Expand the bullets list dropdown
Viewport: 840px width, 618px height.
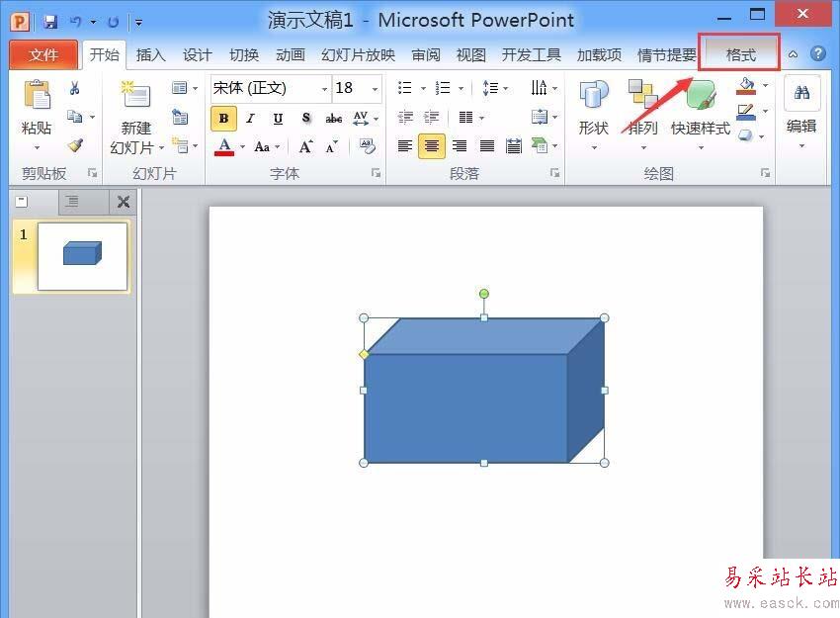point(423,88)
